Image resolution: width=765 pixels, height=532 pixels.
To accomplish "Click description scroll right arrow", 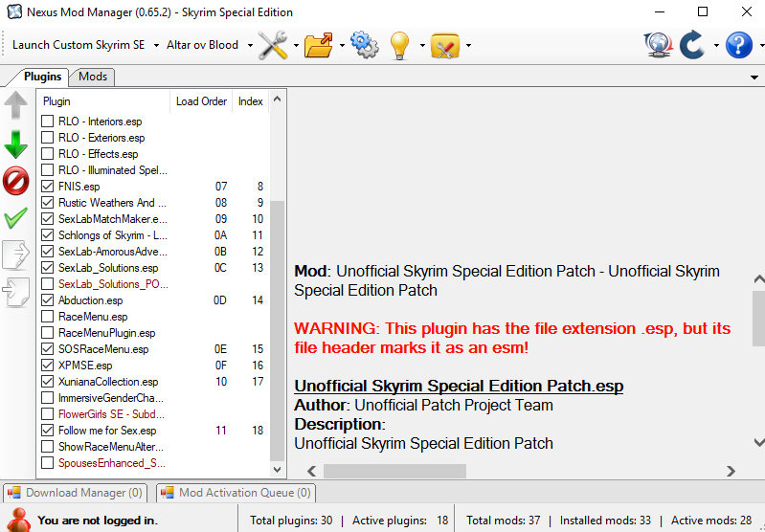I will (x=731, y=471).
